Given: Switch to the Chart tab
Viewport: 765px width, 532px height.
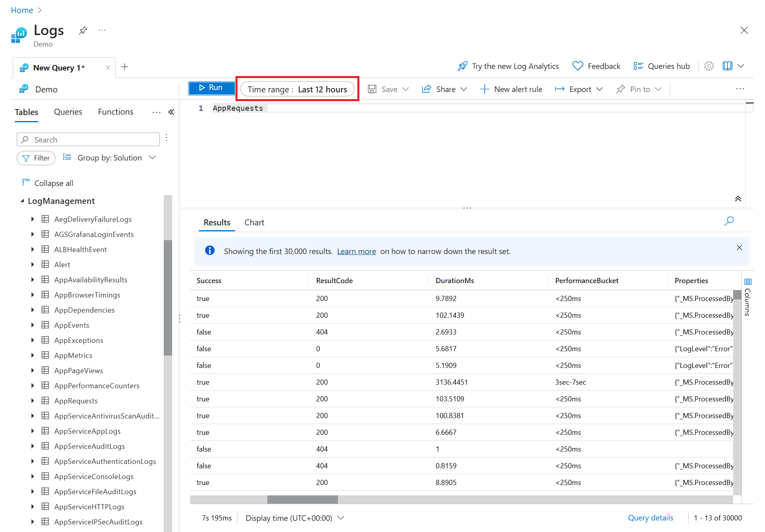Looking at the screenshot, I should click(x=254, y=223).
